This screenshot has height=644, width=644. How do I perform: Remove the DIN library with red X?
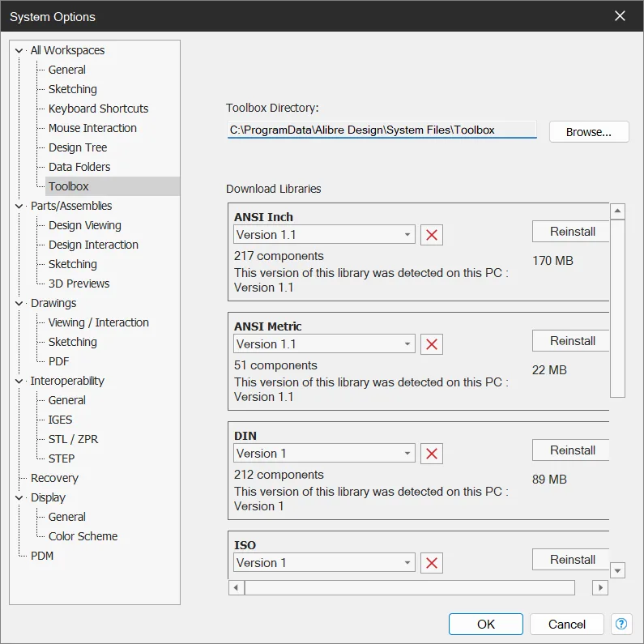point(431,454)
